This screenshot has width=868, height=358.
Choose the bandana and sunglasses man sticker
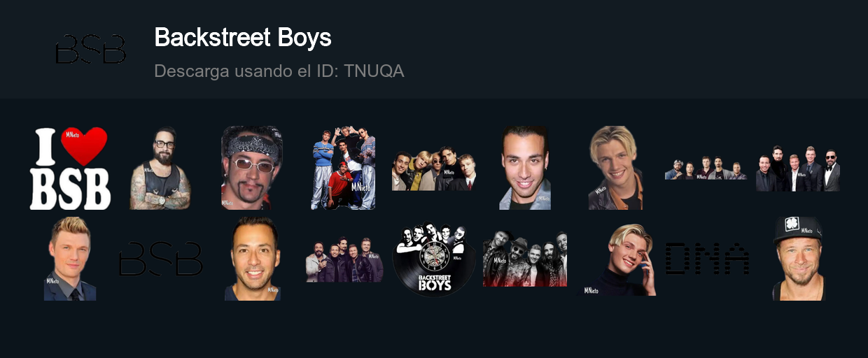252,168
